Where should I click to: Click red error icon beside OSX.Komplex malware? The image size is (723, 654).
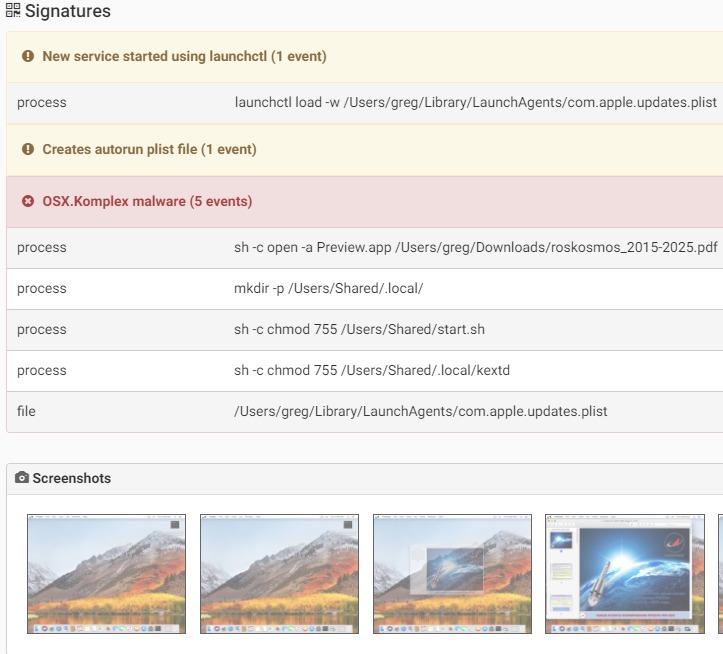click(x=28, y=201)
